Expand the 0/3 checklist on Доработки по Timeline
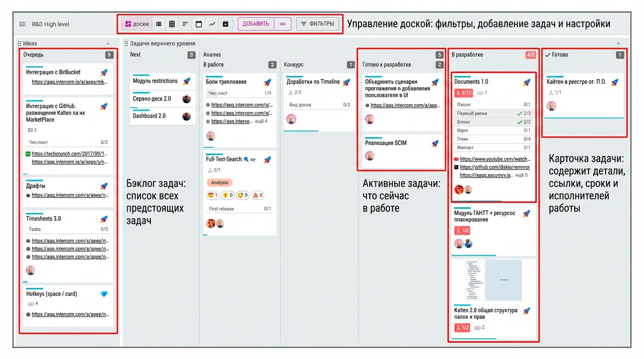This screenshot has width=644, height=359. 320,105
